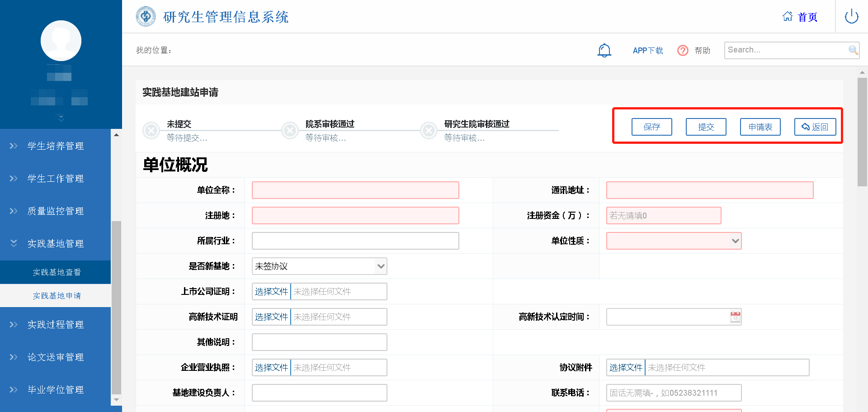Click the 返回 button

[815, 127]
